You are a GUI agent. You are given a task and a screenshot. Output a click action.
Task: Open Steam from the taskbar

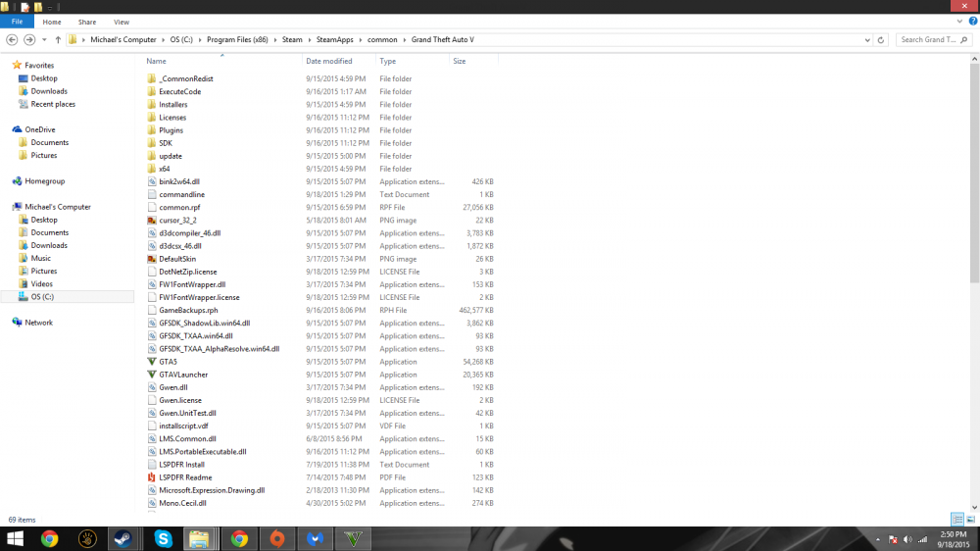click(x=122, y=538)
